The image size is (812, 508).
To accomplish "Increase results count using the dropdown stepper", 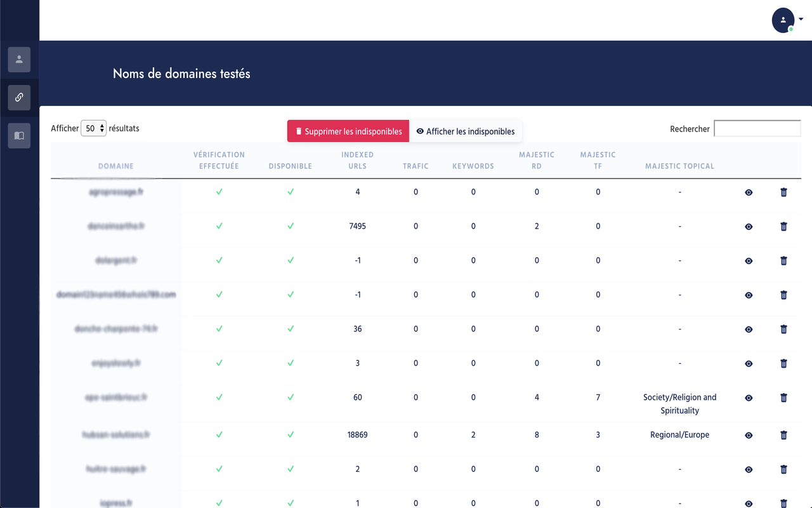I will pos(101,125).
